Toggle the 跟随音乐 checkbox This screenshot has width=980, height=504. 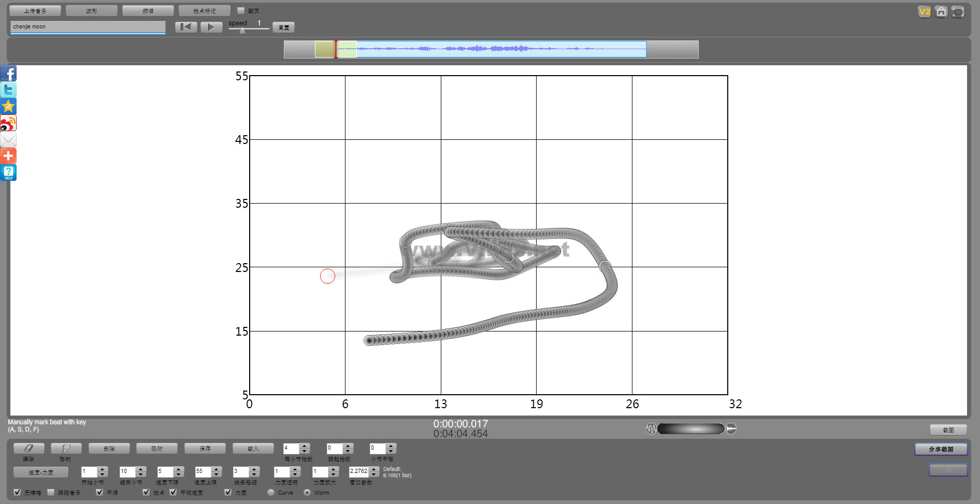51,493
